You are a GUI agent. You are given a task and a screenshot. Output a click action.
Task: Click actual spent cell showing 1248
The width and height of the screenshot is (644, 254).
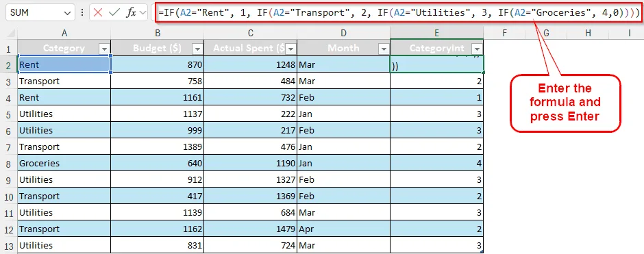click(x=251, y=64)
